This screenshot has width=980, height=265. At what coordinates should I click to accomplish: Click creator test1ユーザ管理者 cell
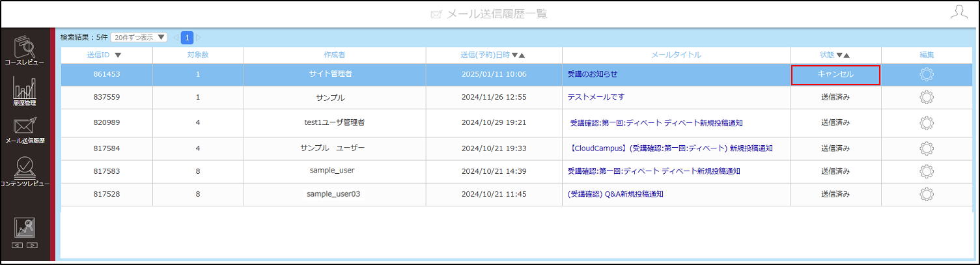334,122
